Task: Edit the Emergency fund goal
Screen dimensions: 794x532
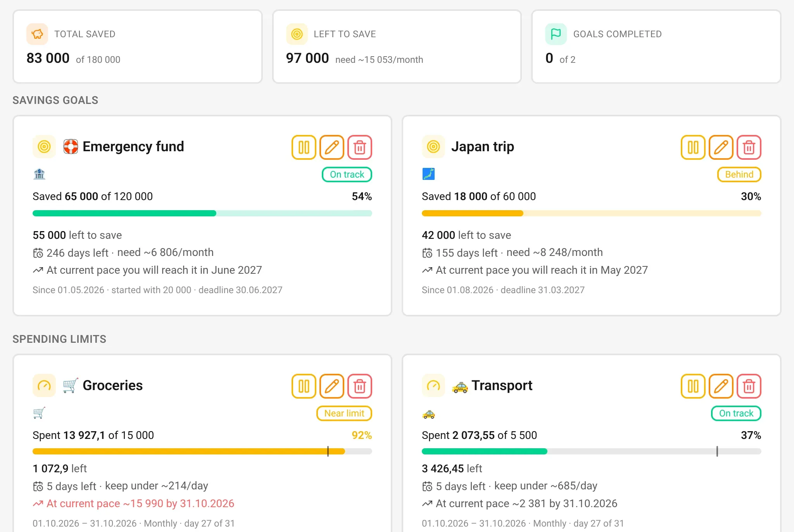Action: [x=332, y=147]
